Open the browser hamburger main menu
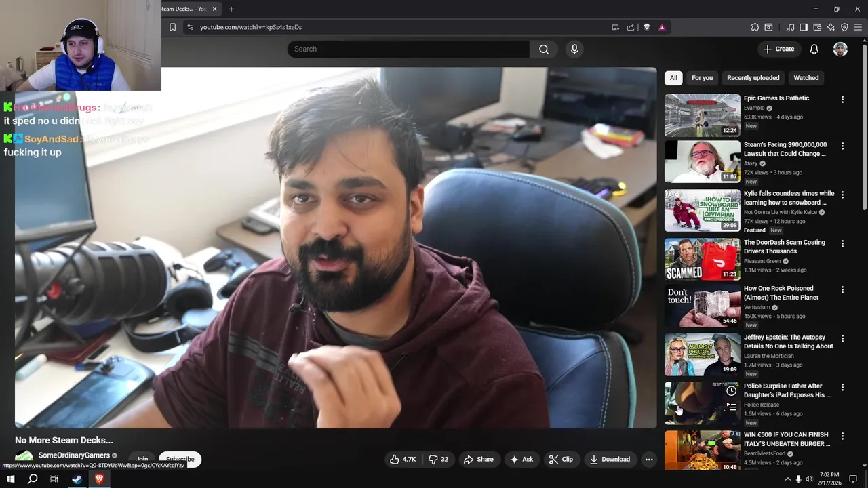The height and width of the screenshot is (488, 868). tap(858, 27)
